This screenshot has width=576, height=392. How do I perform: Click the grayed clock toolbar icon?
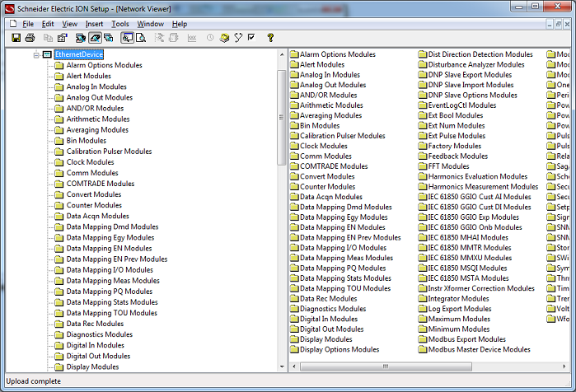pos(210,37)
